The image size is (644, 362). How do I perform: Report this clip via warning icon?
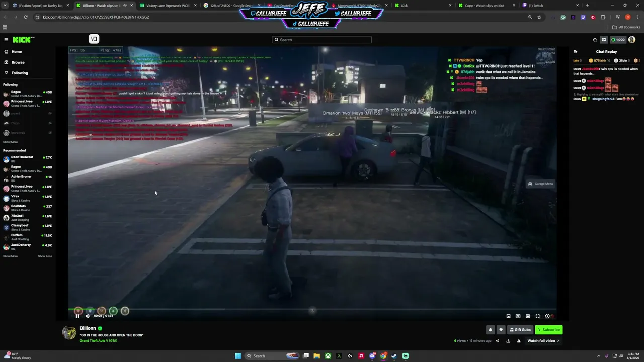(x=519, y=341)
